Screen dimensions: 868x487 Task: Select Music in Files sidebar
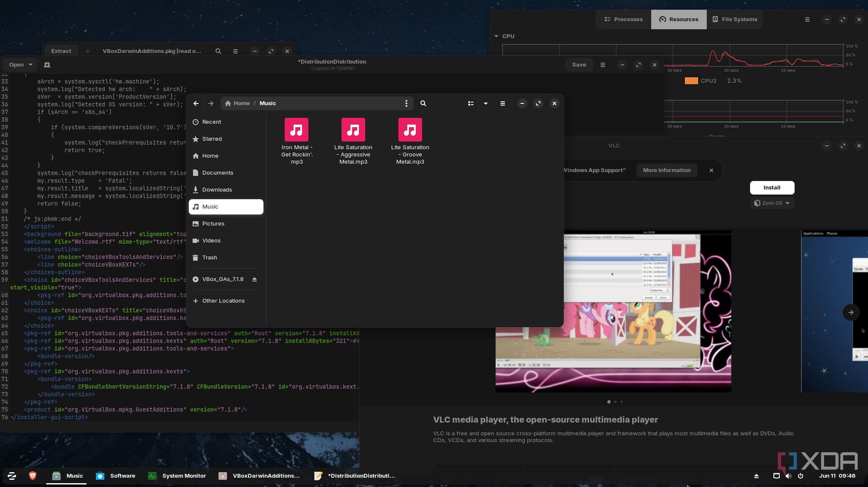pos(226,207)
